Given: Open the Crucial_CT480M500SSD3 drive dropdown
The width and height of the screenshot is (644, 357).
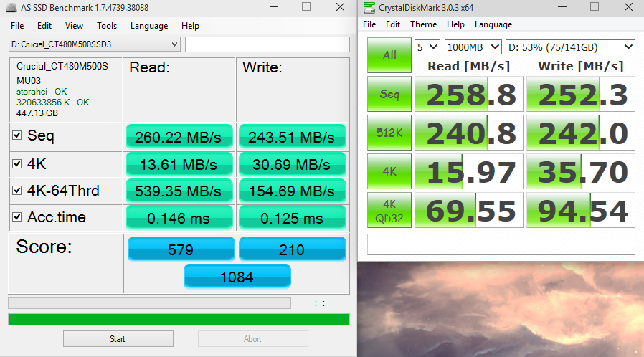Looking at the screenshot, I should [x=94, y=44].
